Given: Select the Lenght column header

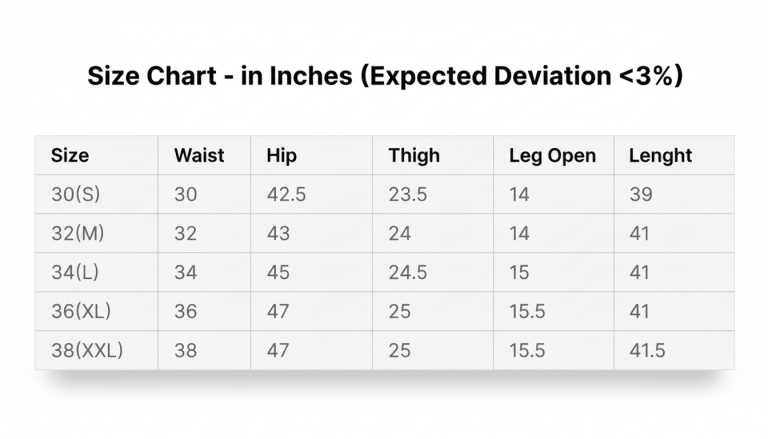Looking at the screenshot, I should point(660,155).
